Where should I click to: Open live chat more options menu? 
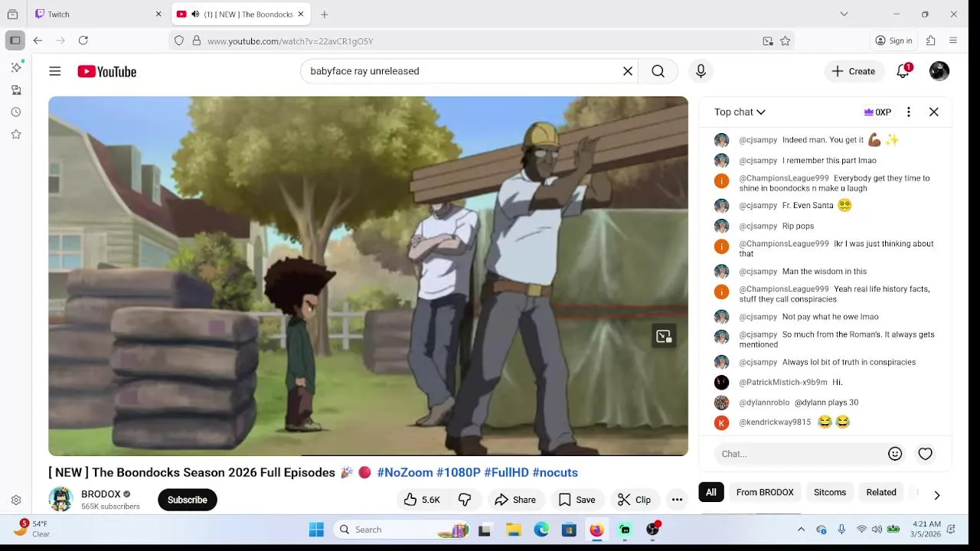pos(909,112)
